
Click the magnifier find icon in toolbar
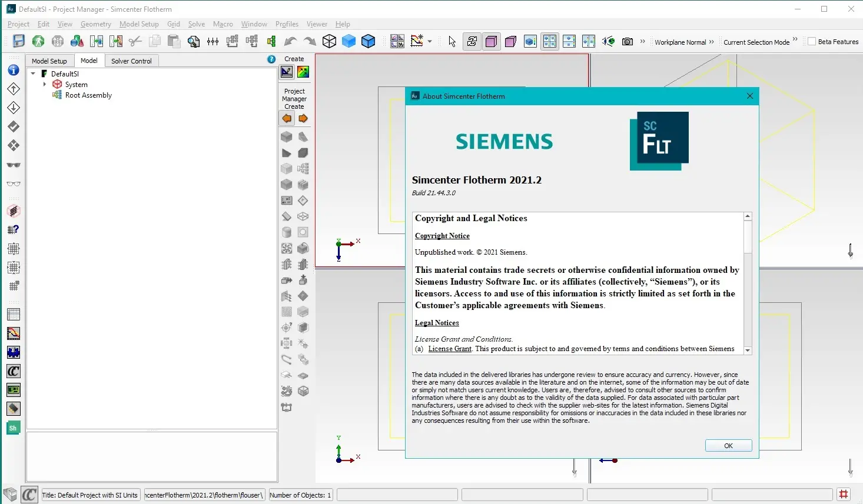click(194, 41)
